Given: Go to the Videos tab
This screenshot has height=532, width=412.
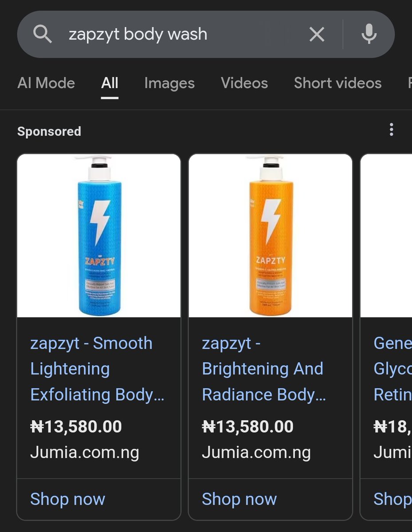Looking at the screenshot, I should 244,83.
